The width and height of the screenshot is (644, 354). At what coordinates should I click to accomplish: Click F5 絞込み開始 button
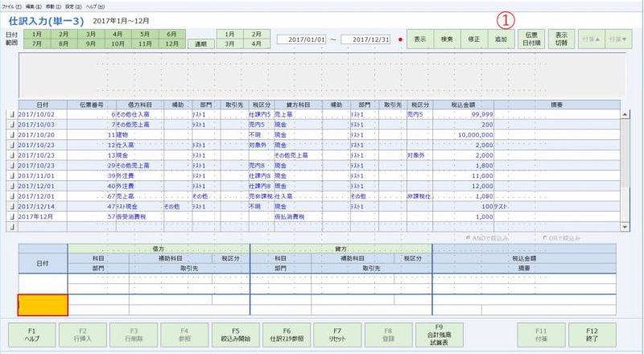click(235, 335)
